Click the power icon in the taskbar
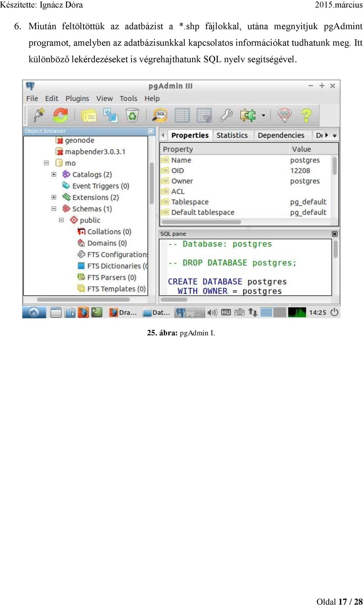Image resolution: width=364 pixels, height=605 pixels. [x=334, y=312]
